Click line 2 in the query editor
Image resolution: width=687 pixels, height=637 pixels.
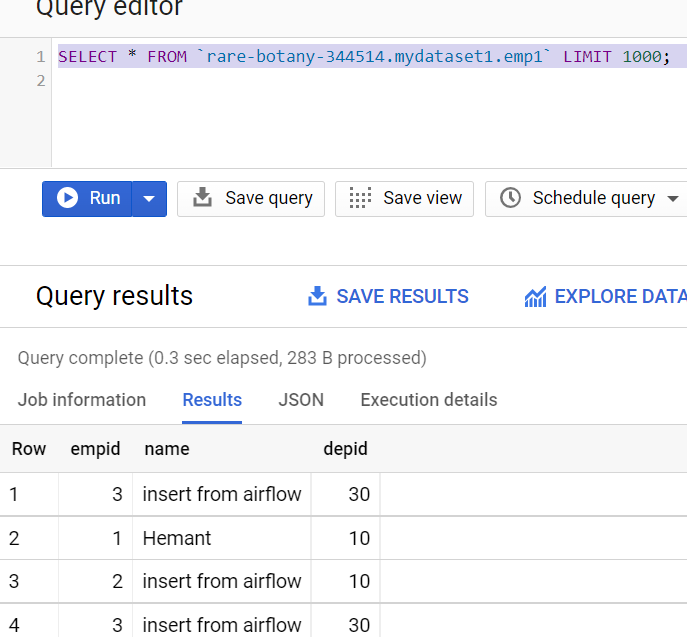(300, 81)
